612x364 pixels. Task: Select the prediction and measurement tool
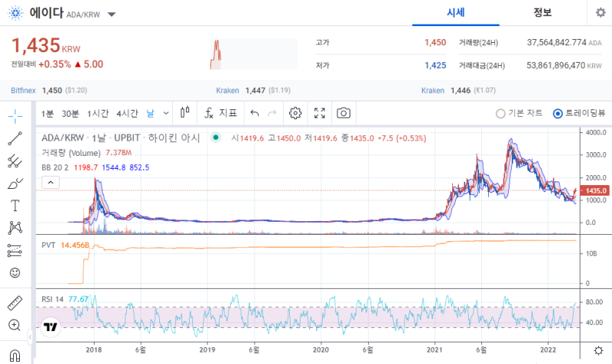tap(15, 251)
